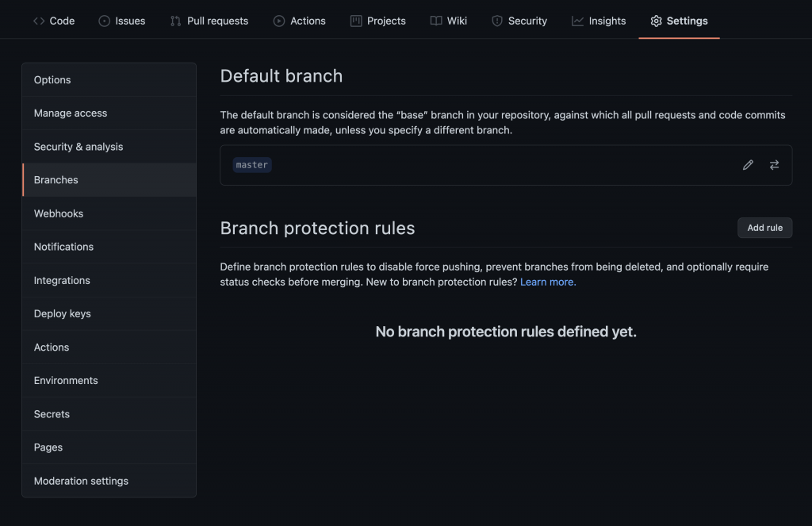
Task: Open the Pull requests tab
Action: pyautogui.click(x=209, y=21)
